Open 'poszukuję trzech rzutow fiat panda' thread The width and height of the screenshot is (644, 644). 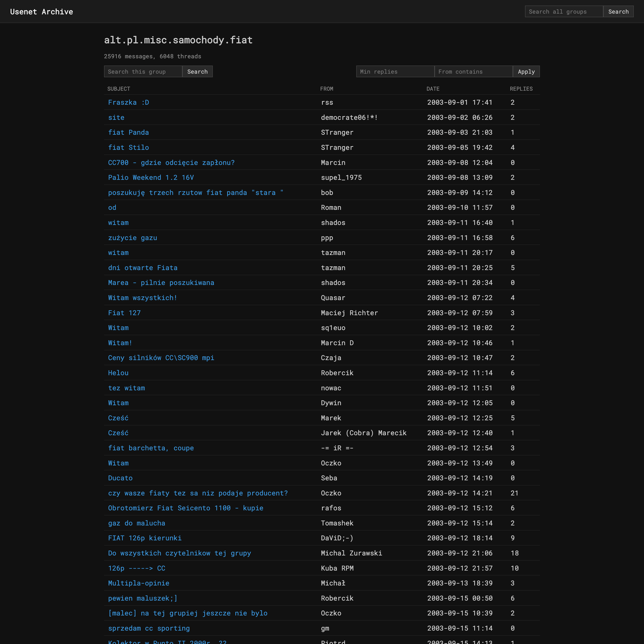pos(195,193)
